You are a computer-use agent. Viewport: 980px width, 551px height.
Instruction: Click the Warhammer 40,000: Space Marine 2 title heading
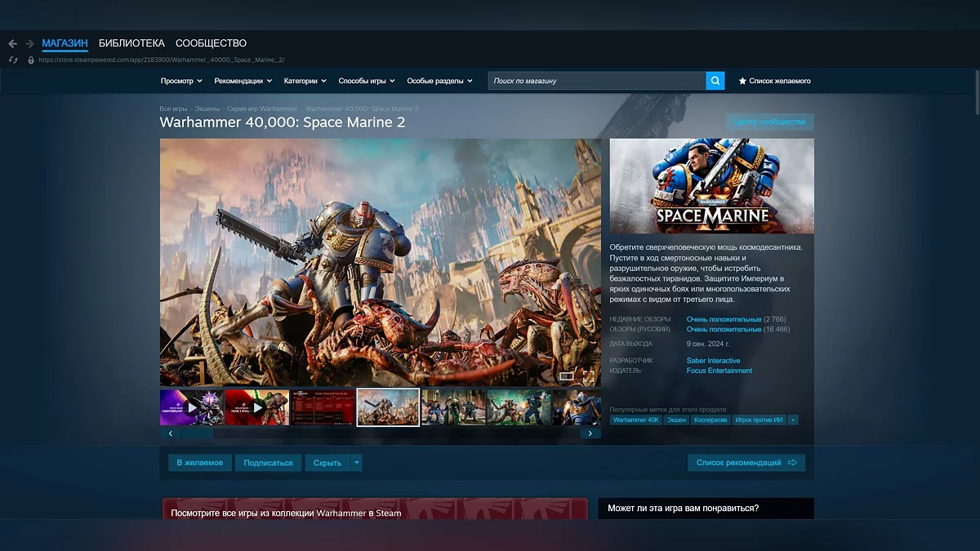click(x=283, y=122)
